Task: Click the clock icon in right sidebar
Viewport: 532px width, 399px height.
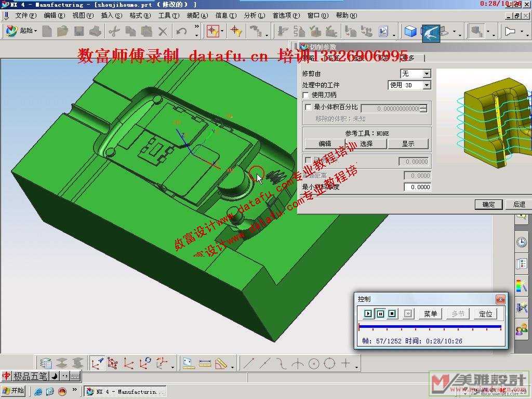Action: tap(522, 242)
